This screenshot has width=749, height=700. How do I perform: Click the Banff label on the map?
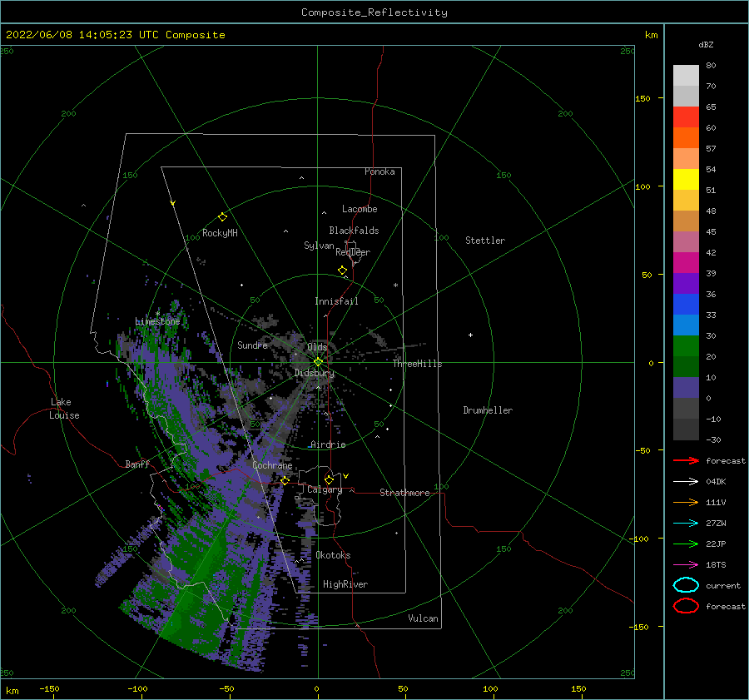(x=137, y=464)
